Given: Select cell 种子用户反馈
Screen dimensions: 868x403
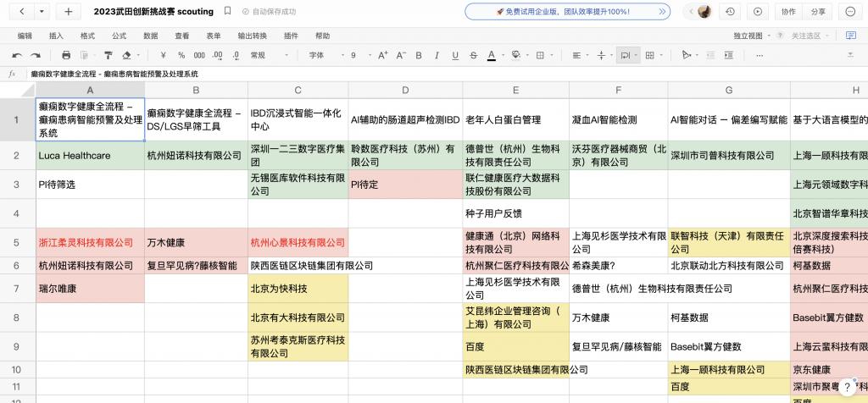Looking at the screenshot, I should pos(516,213).
